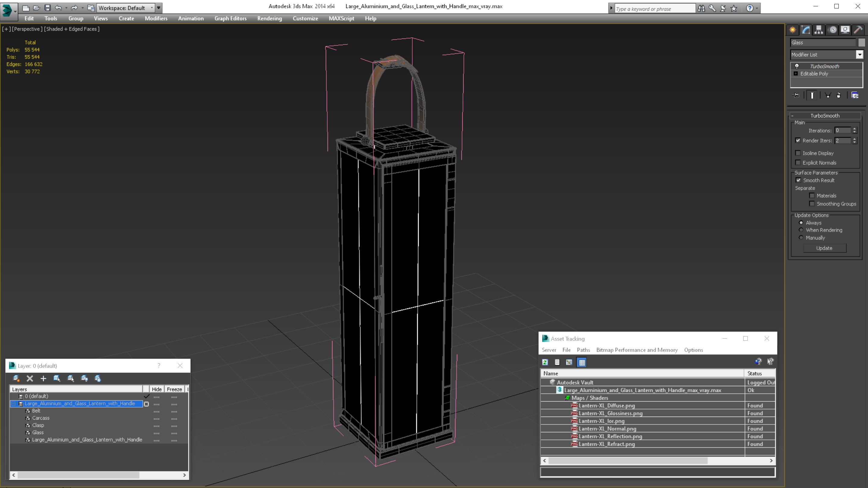The image size is (868, 488).
Task: Click the Update button
Action: tap(824, 248)
